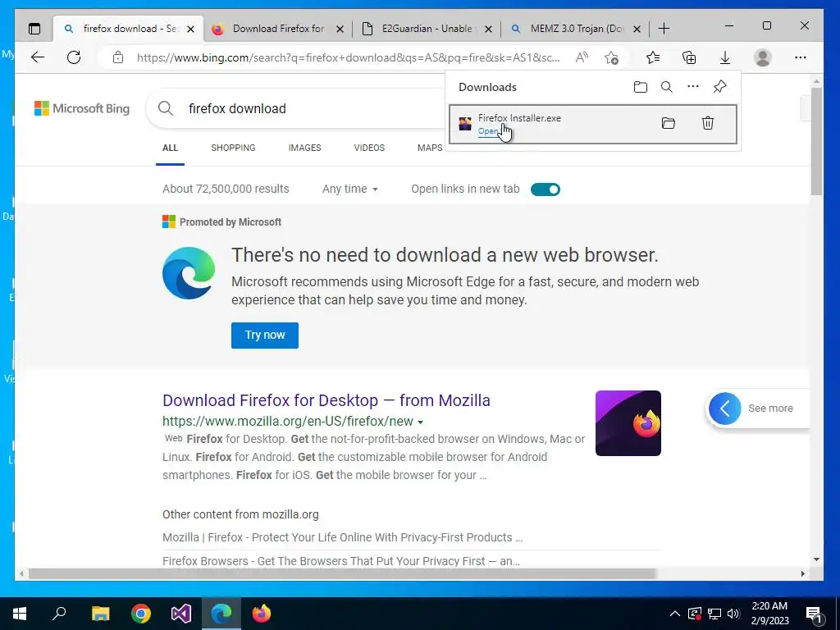840x630 pixels.
Task: Select the SHOPPING search category
Action: tap(233, 148)
